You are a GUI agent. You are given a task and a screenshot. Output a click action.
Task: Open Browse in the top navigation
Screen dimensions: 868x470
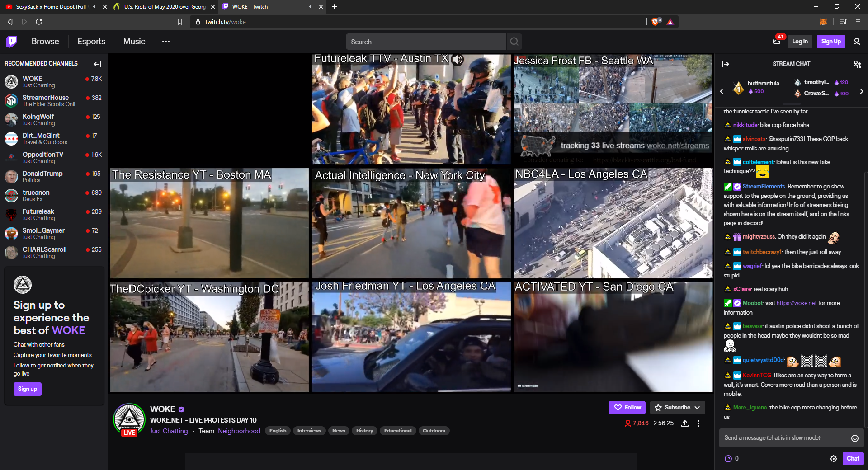point(45,42)
